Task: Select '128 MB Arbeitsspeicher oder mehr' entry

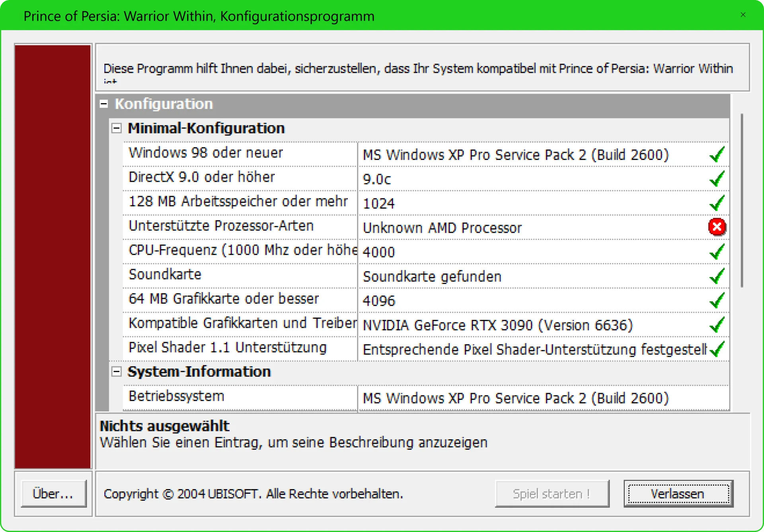Action: tap(238, 201)
